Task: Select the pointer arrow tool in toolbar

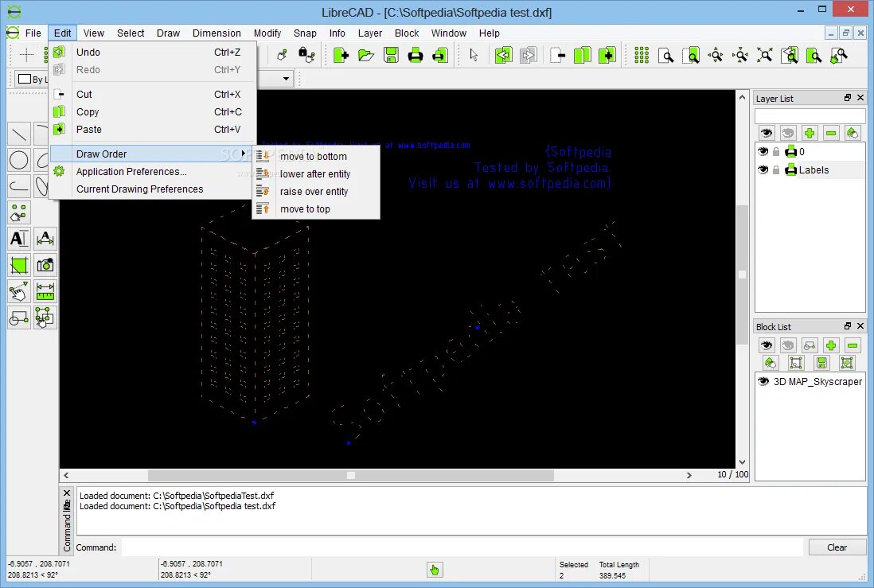Action: tap(474, 55)
